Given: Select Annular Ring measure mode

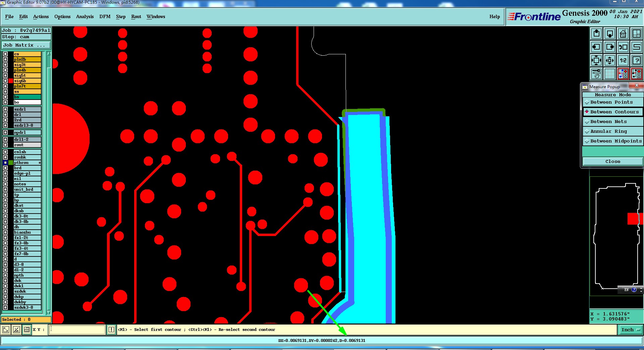Looking at the screenshot, I should (613, 131).
